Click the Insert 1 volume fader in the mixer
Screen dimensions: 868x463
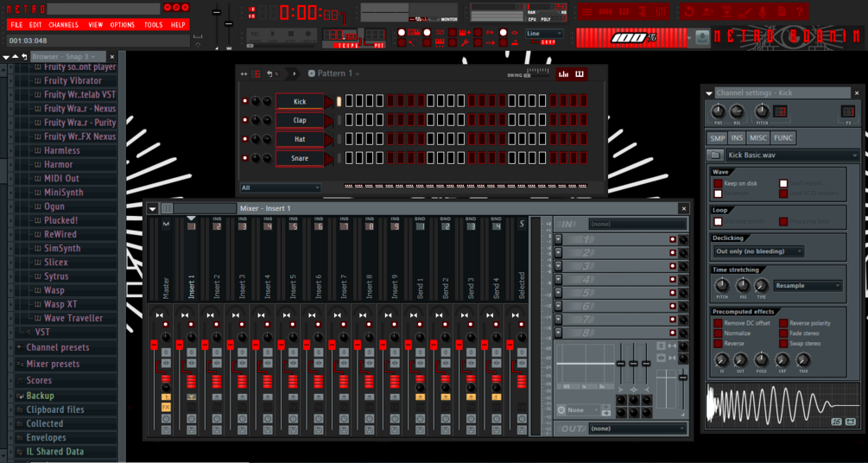pos(180,345)
